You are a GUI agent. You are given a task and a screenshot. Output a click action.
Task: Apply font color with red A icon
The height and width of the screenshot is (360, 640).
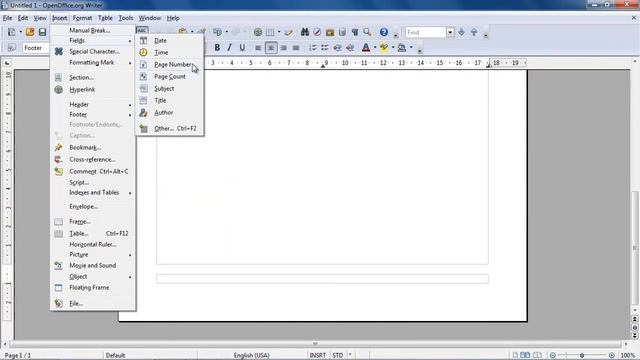coord(366,48)
